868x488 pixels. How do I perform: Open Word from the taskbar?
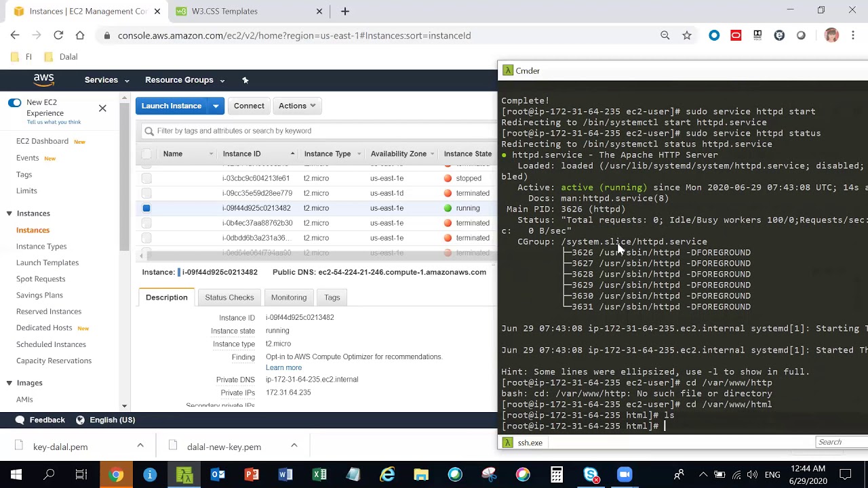[x=285, y=474]
